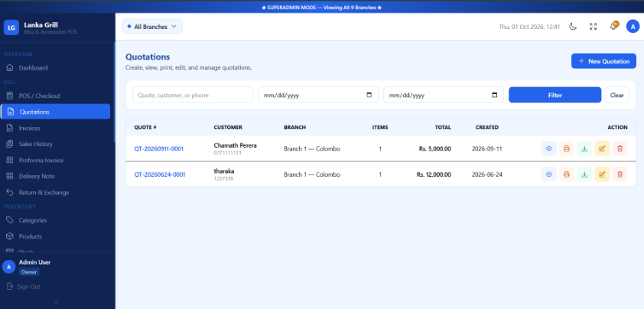Image resolution: width=644 pixels, height=309 pixels.
Task: Print tharaka's quotation QT-20260624-0001
Action: click(567, 174)
